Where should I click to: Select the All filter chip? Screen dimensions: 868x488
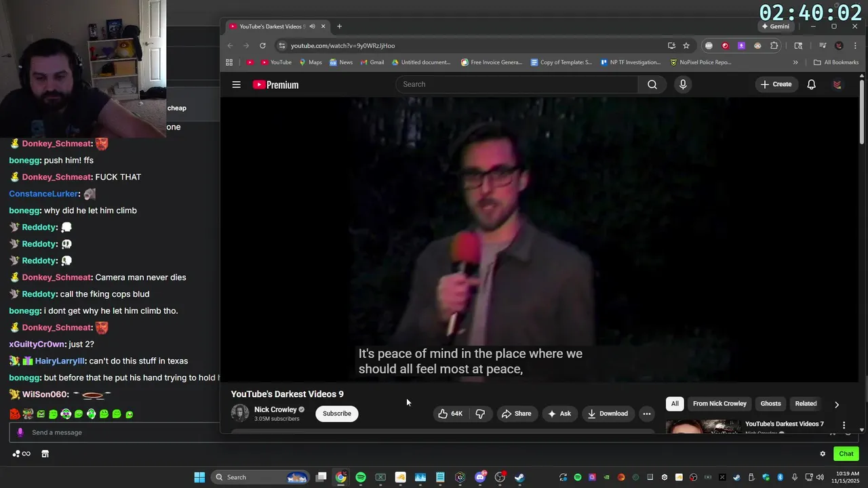pyautogui.click(x=675, y=404)
